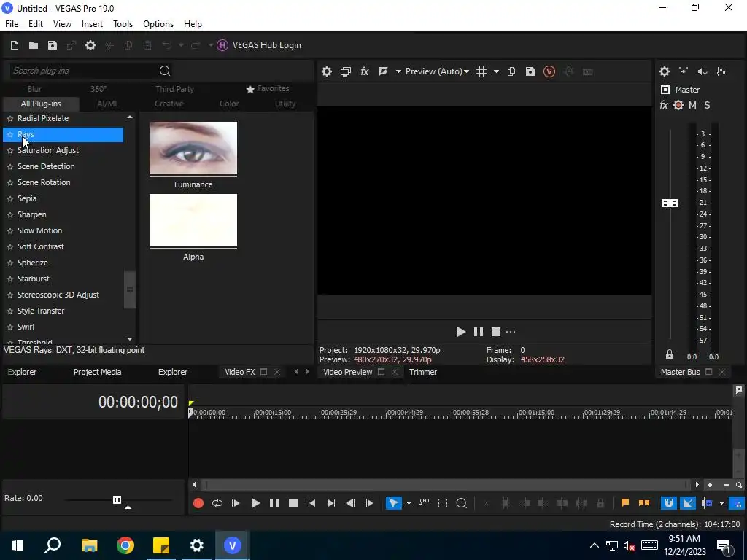Select the Normal Edit Tool arrow
Viewport: 747px width, 560px height.
coord(393,503)
